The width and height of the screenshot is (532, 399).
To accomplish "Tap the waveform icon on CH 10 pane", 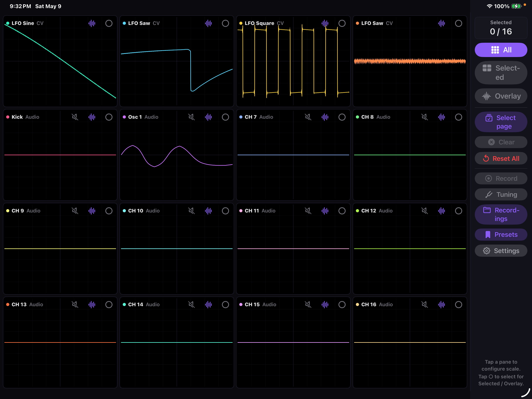I will point(209,211).
